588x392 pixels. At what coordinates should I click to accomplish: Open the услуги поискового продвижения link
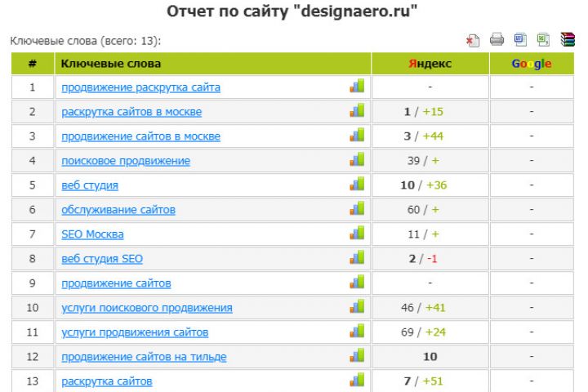147,308
